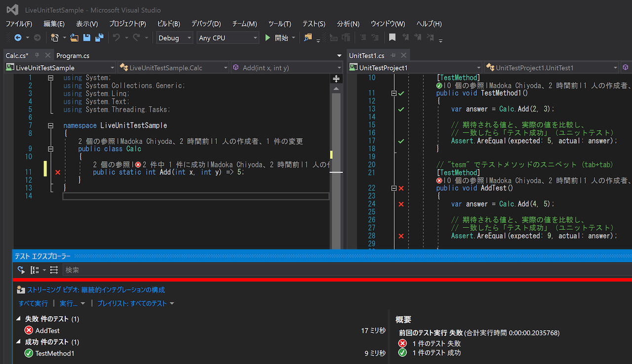
Task: Pin the Calc.cs tab
Action: coord(37,56)
